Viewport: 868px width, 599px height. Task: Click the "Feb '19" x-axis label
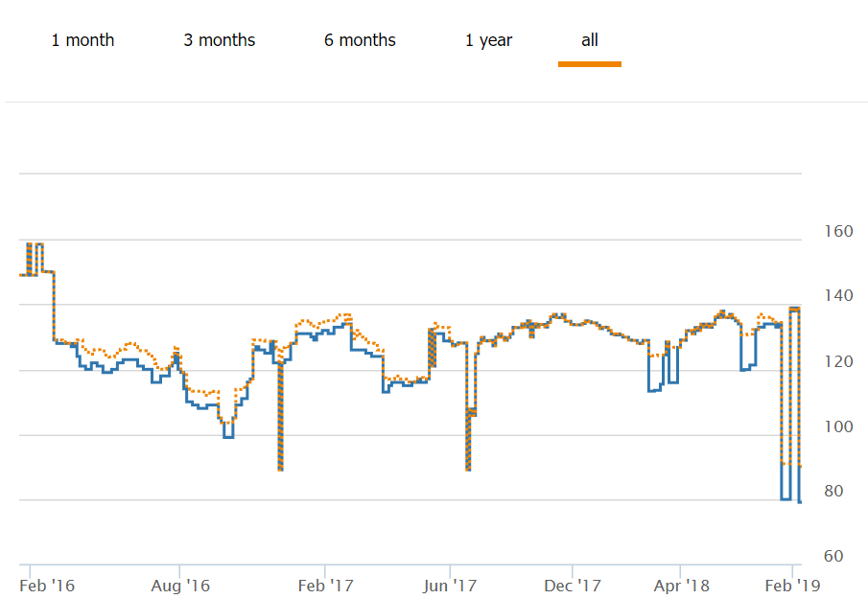794,584
